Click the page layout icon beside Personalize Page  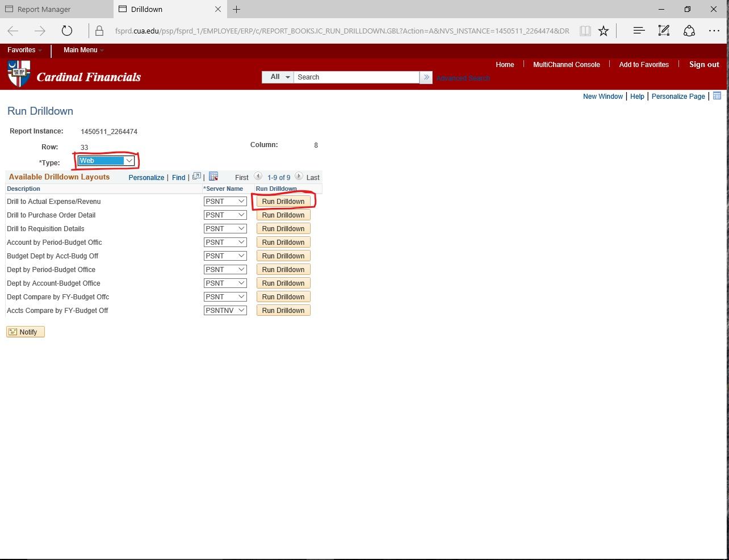click(x=717, y=96)
